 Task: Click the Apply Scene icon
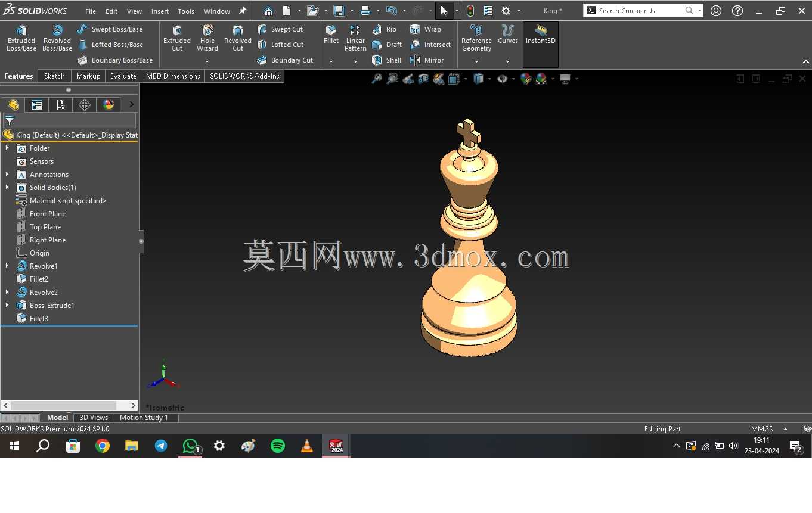541,79
